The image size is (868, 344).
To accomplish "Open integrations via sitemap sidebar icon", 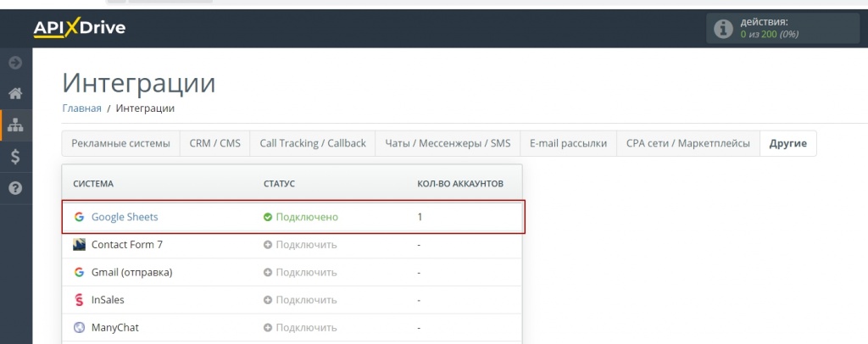I will (x=15, y=125).
